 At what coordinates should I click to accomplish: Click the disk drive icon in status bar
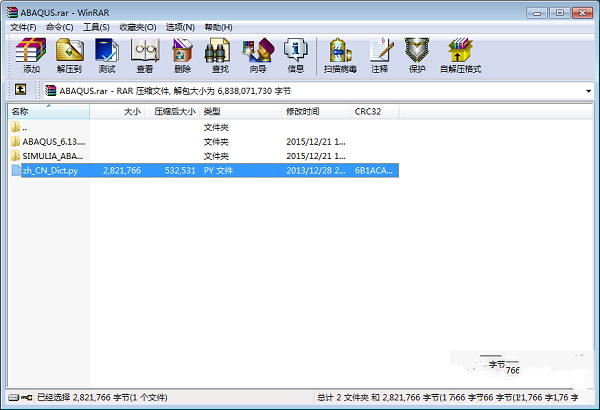coord(14,398)
